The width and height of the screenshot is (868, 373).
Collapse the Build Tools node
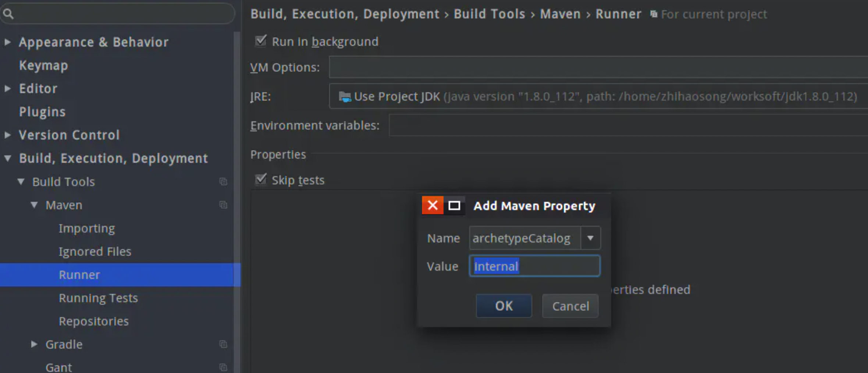21,182
